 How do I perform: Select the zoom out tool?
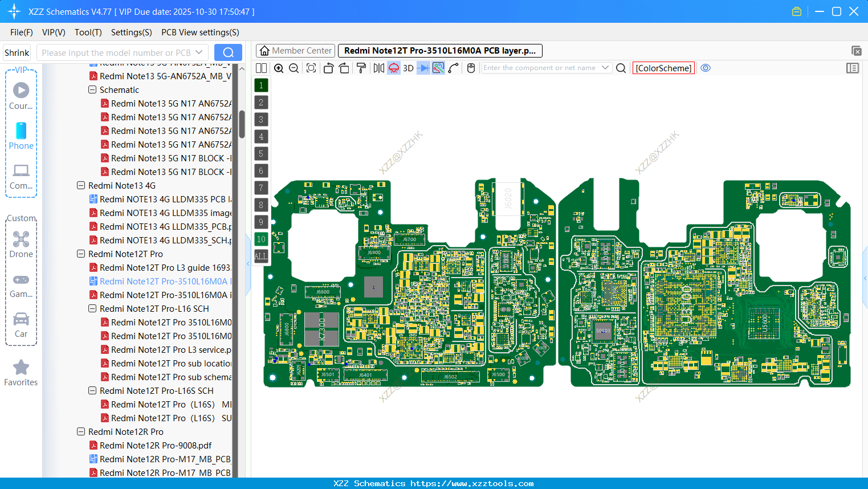pos(294,68)
